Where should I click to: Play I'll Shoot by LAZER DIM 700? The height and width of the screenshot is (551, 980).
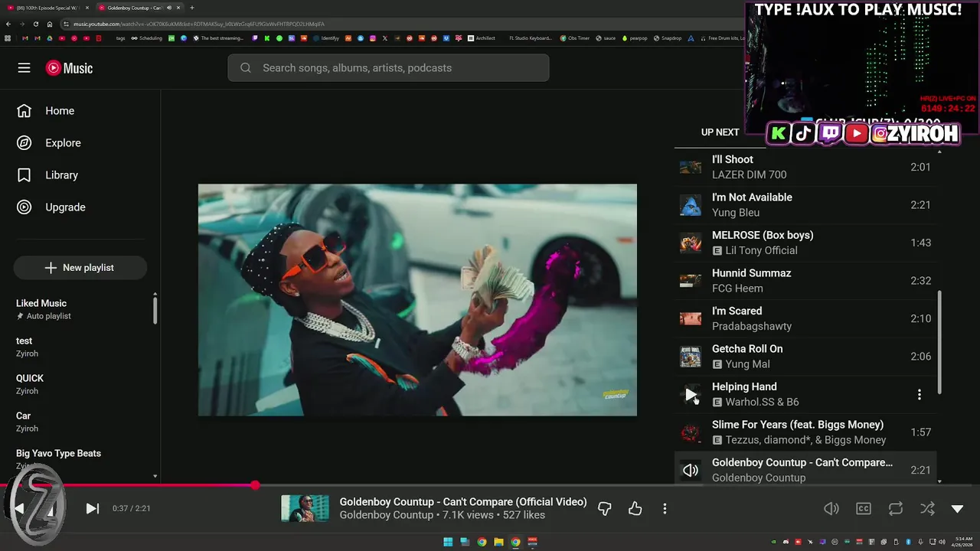pyautogui.click(x=805, y=167)
